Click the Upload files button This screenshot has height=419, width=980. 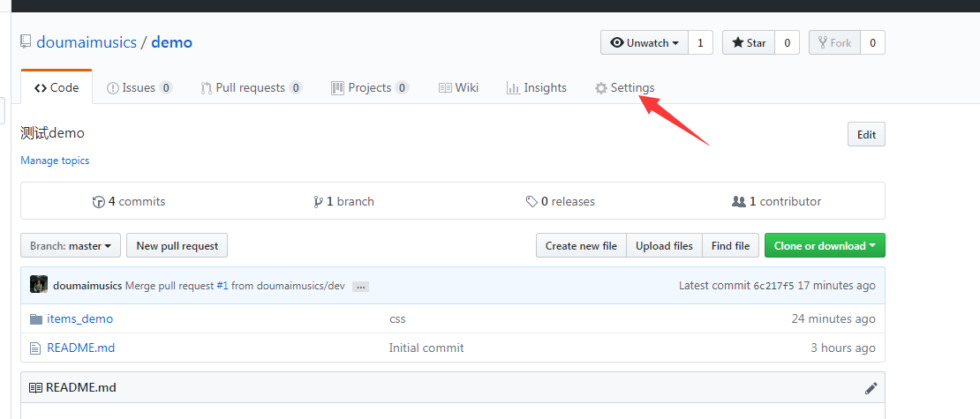pos(664,246)
